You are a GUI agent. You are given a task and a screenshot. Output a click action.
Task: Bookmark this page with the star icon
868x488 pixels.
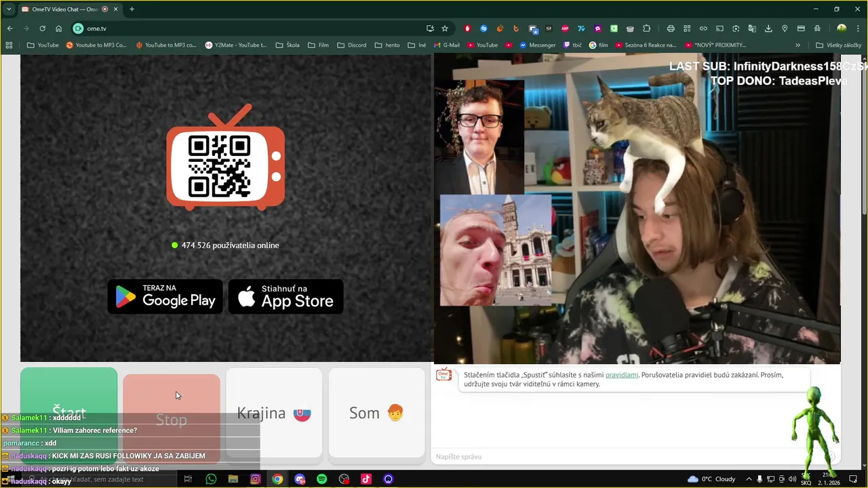coord(445,28)
